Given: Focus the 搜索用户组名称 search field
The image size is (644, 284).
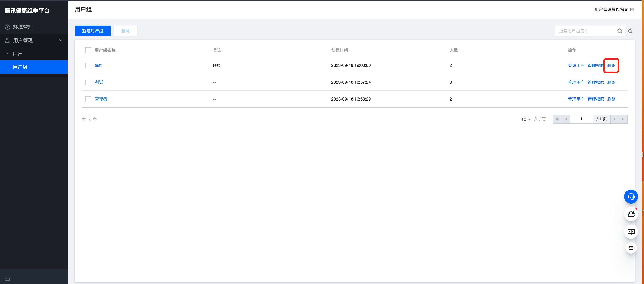Looking at the screenshot, I should pos(585,31).
